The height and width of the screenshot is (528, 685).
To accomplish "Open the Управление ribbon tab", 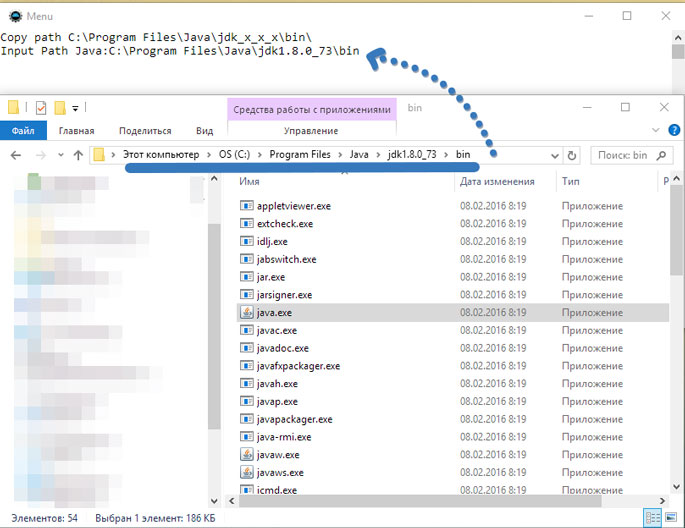I will click(311, 131).
